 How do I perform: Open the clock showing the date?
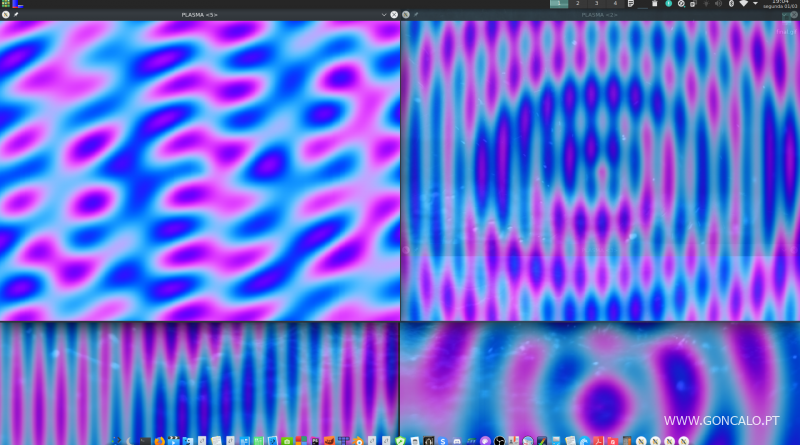coord(780,4)
